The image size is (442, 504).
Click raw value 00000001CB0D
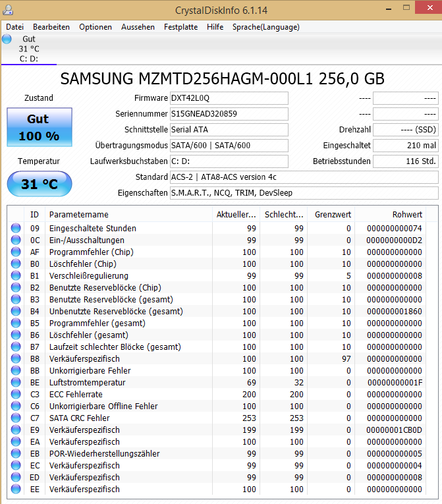point(394,430)
